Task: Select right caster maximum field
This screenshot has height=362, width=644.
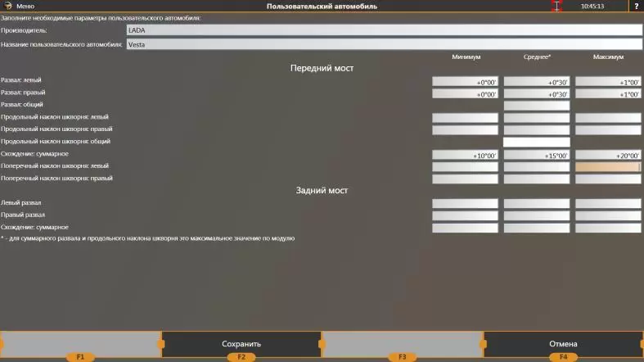Action: click(608, 130)
